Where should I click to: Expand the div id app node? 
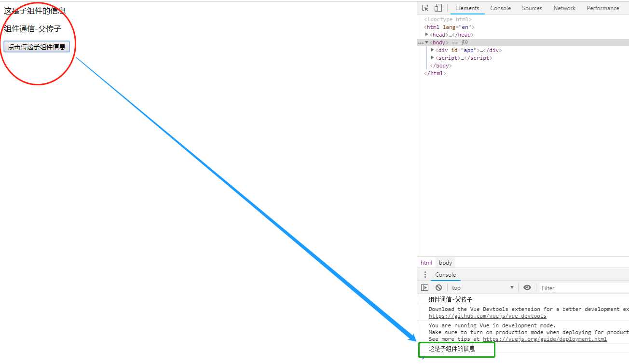pyautogui.click(x=432, y=50)
